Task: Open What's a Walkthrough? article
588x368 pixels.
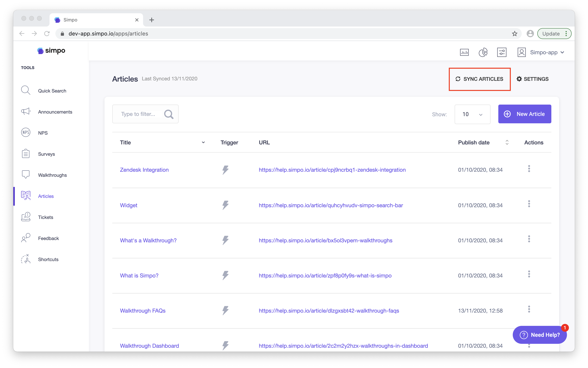Action: pos(148,240)
